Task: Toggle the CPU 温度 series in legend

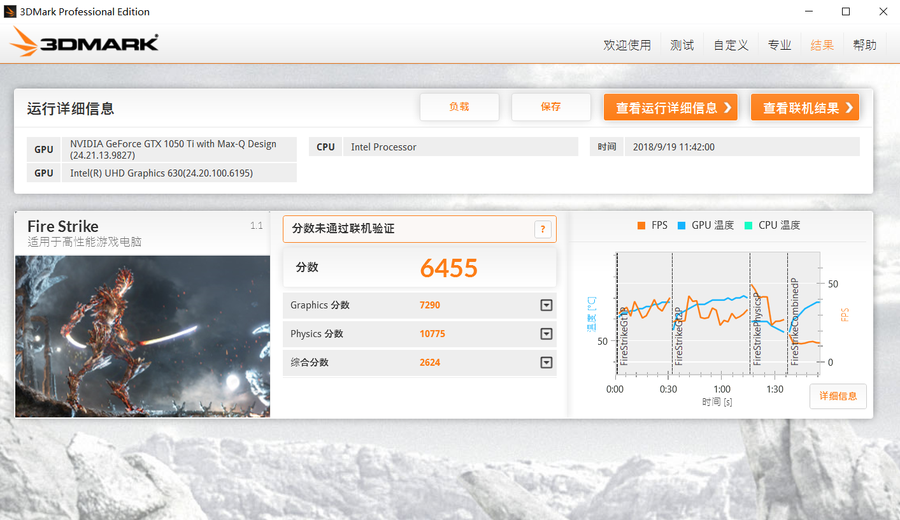Action: [x=771, y=226]
